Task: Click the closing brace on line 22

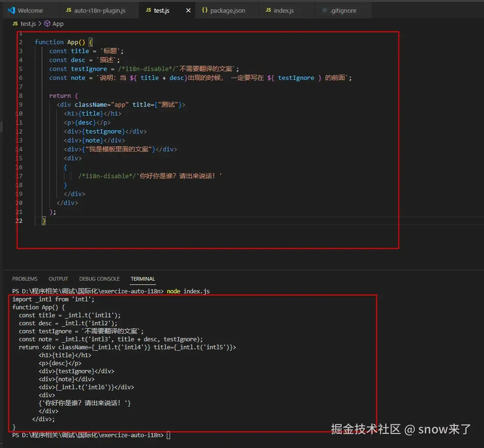Action: 44,221
